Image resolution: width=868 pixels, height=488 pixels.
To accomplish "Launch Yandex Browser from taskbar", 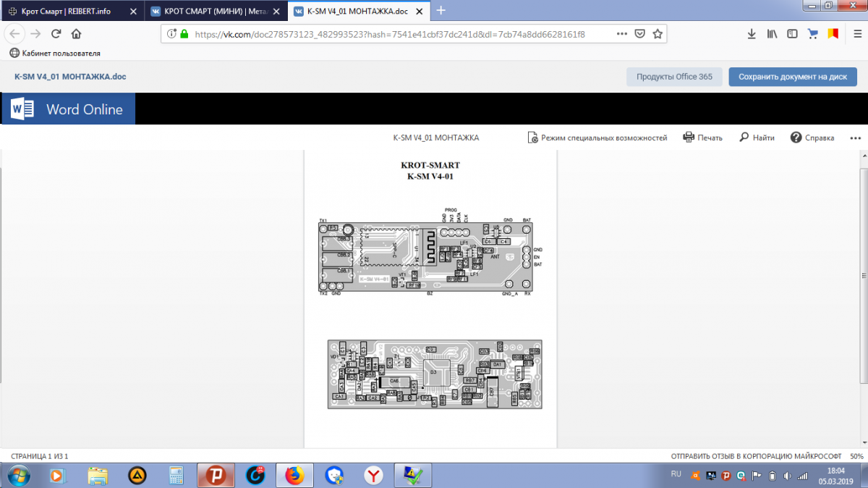I will [x=373, y=476].
